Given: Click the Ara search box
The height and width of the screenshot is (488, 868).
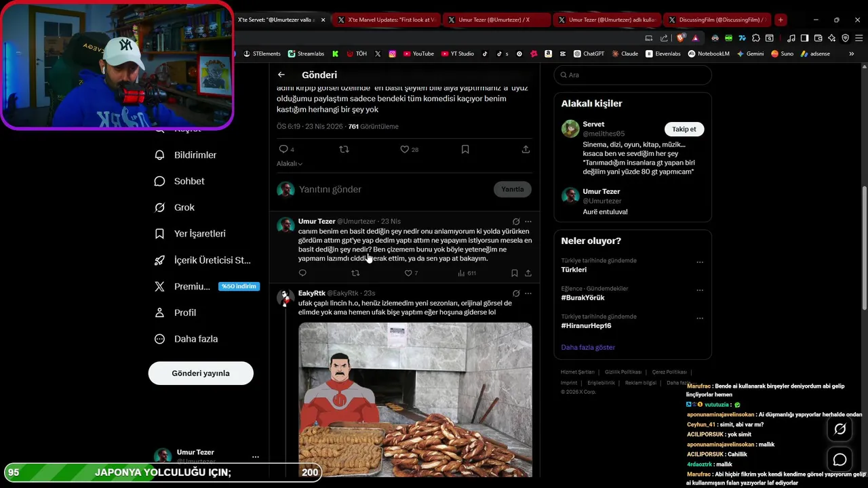Looking at the screenshot, I should click(x=632, y=75).
